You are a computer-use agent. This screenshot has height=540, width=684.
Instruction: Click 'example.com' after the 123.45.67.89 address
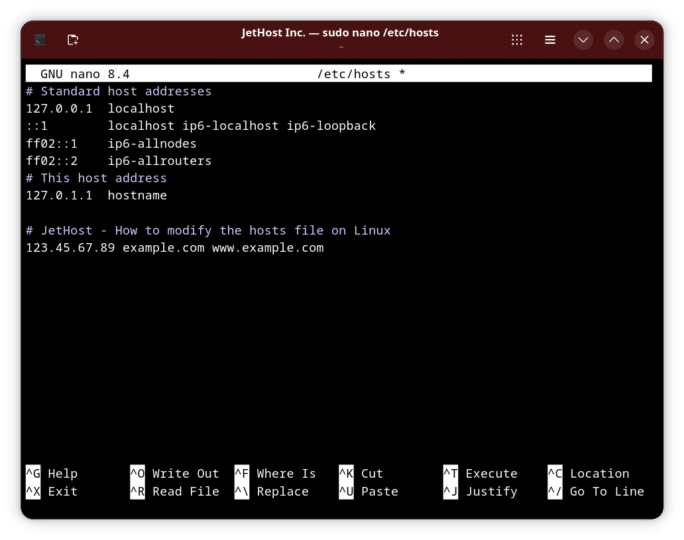pos(164,247)
